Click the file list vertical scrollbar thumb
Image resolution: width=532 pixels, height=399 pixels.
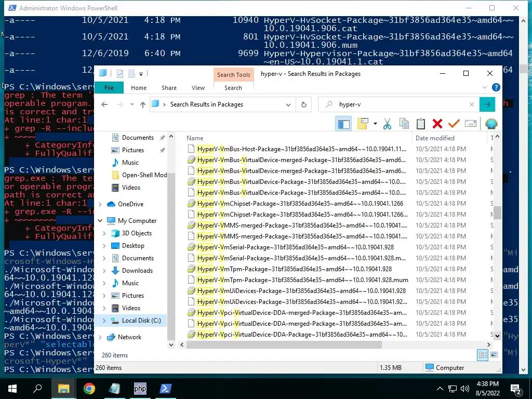pyautogui.click(x=497, y=212)
